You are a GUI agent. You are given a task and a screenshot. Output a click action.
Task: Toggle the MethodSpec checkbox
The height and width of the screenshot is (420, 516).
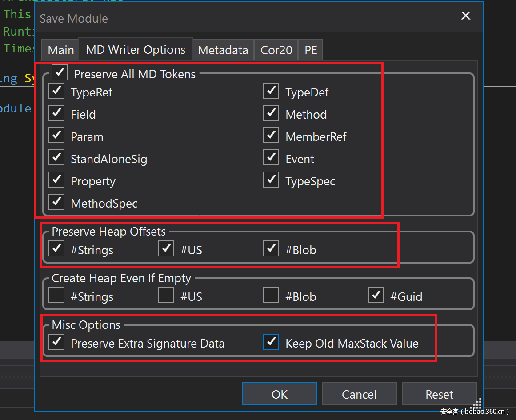click(x=56, y=202)
